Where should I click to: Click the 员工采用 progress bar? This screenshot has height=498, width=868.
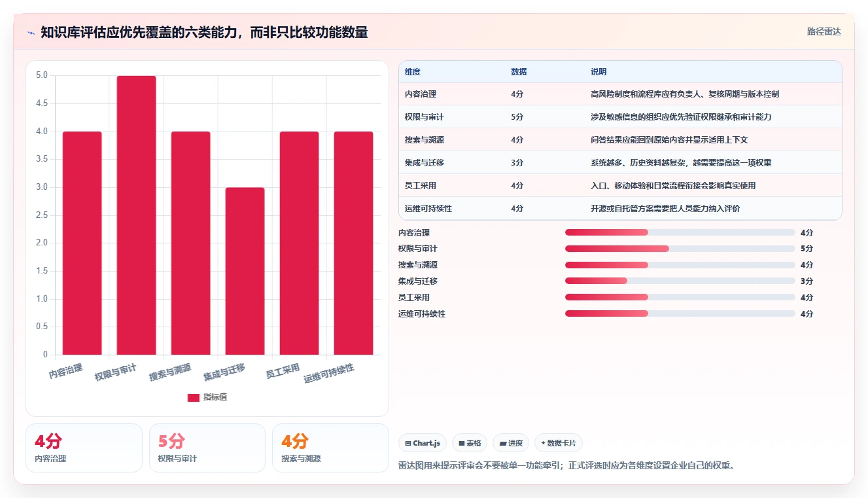(x=680, y=298)
